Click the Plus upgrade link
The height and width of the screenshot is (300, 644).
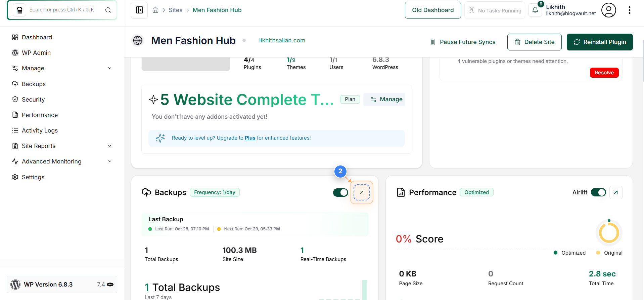(x=250, y=138)
